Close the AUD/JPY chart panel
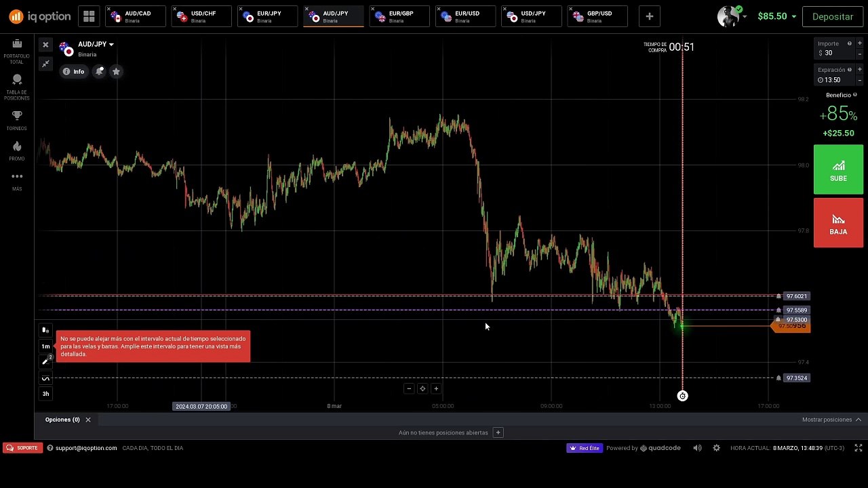 (x=45, y=45)
